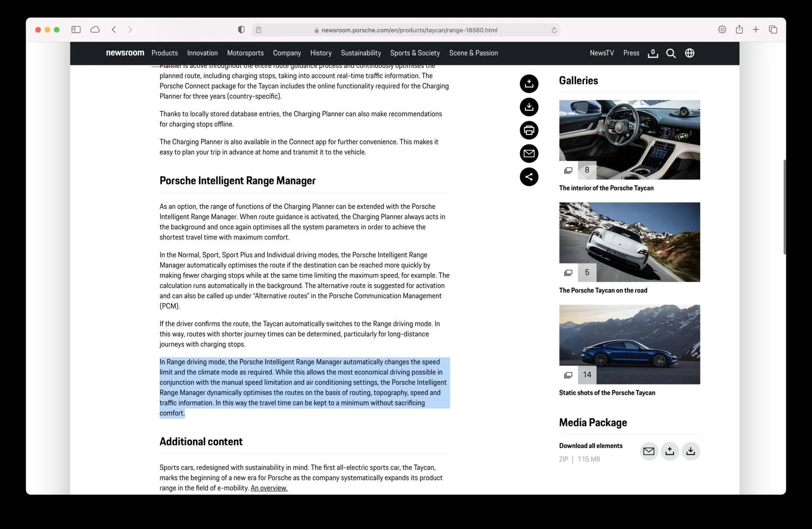Screen dimensions: 812x529
Task: Open the Sustainability menu
Action: tap(361, 53)
